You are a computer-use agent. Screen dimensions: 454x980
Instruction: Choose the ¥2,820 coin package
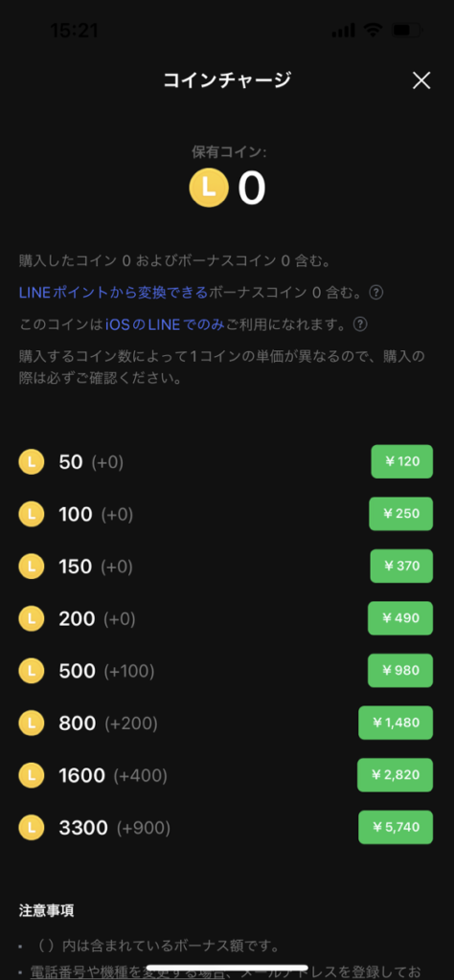point(395,775)
